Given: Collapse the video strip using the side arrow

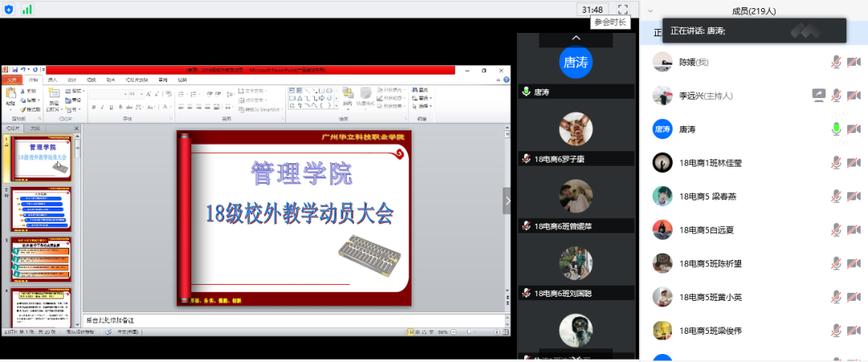Looking at the screenshot, I should tap(507, 200).
